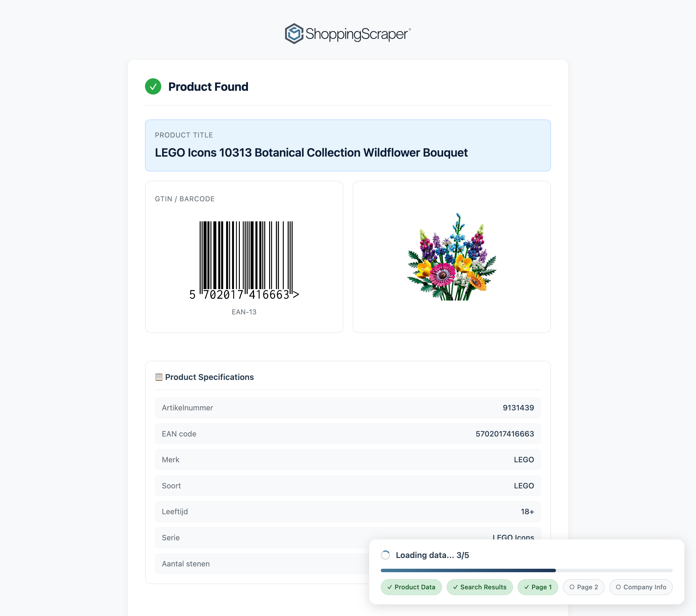Screen dimensions: 696x616
Task: Click the Aantal stenen row label
Action: click(186, 564)
